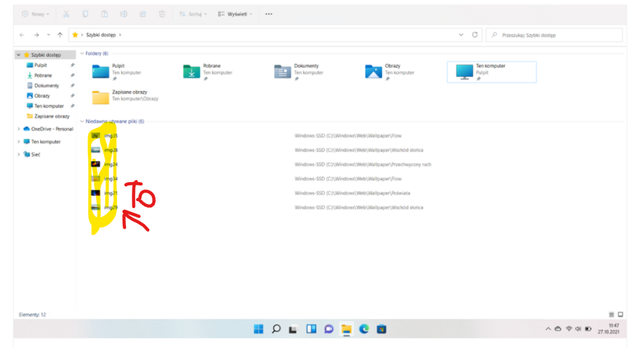This screenshot has width=644, height=347.
Task: Open the three-dots more options menu
Action: click(269, 14)
